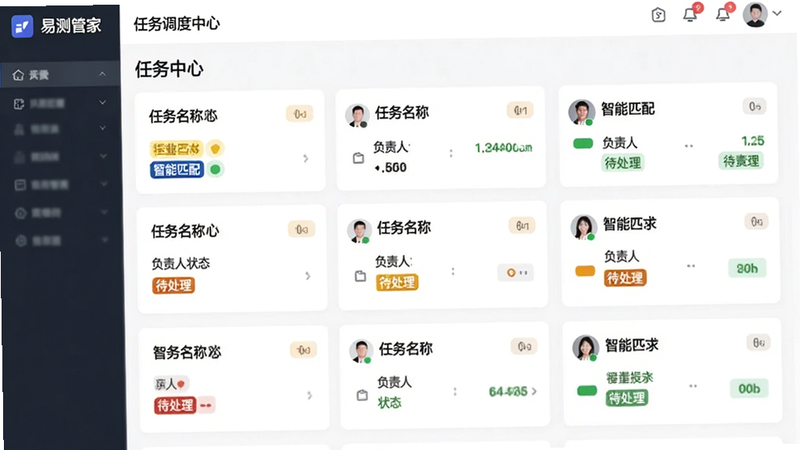800x450 pixels.
Task: Click the yellow 待处理 tag in the middle card
Action: click(x=397, y=282)
